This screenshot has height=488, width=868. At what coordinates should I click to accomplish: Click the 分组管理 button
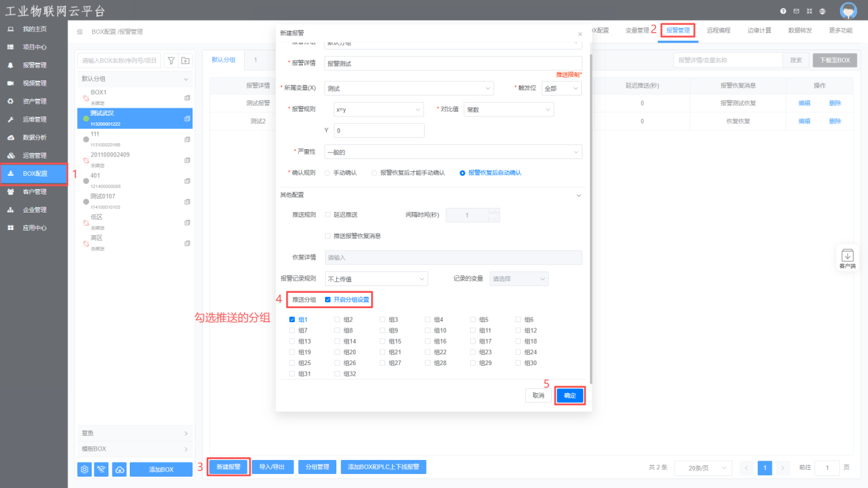317,467
